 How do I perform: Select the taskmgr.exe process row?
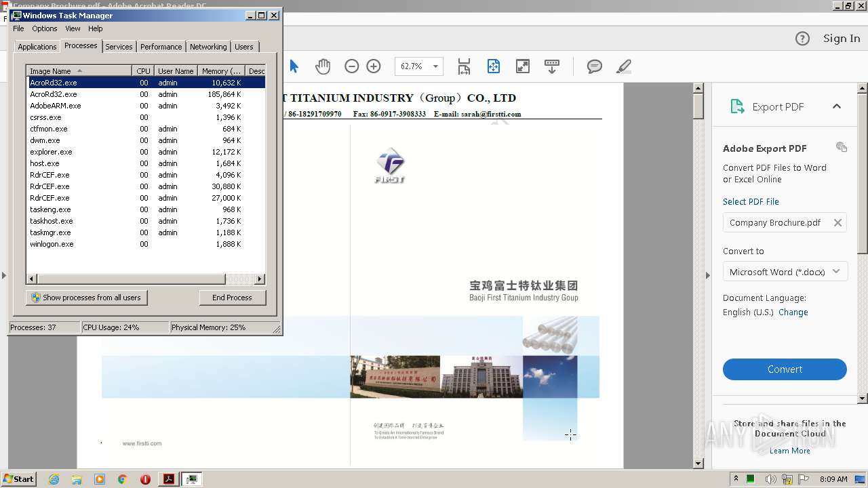point(146,232)
